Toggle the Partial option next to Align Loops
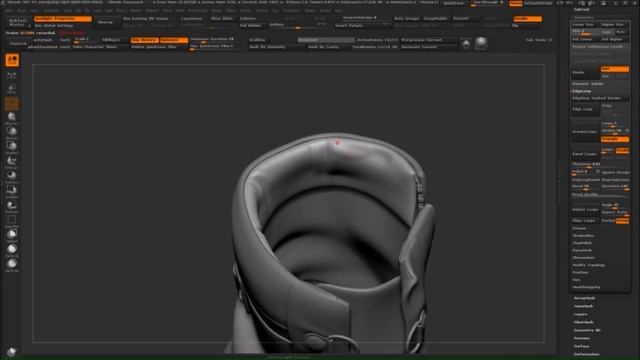The image size is (640, 360). coord(608,221)
